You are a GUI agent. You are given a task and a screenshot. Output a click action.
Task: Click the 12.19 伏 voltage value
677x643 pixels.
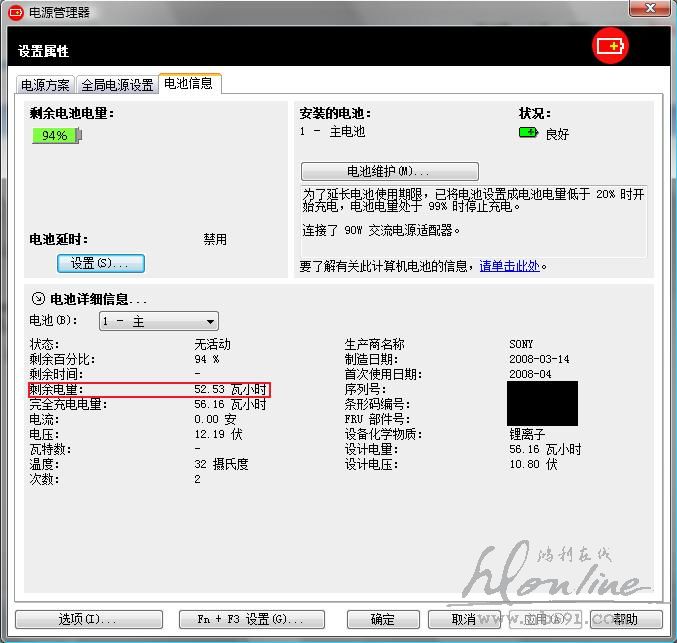pyautogui.click(x=218, y=434)
